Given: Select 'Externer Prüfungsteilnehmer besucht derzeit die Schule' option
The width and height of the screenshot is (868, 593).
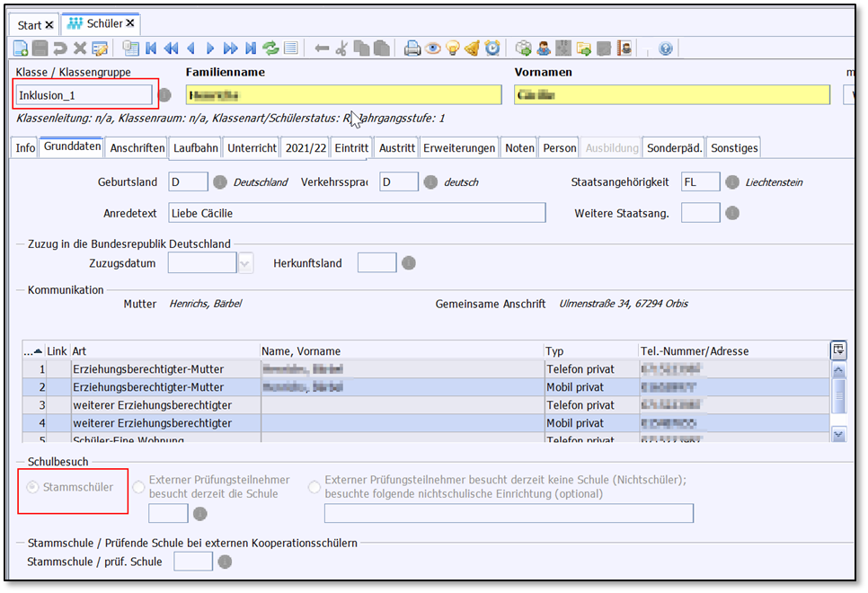Looking at the screenshot, I should (138, 487).
